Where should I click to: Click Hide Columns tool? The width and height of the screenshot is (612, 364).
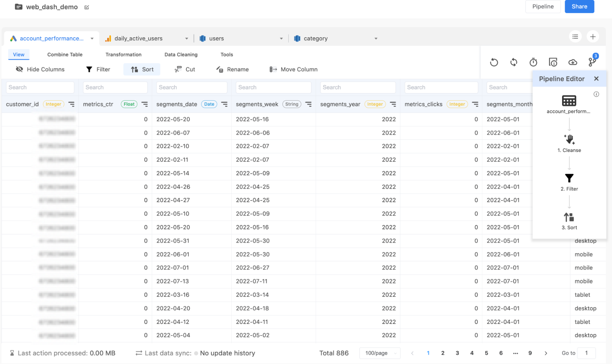click(x=40, y=69)
